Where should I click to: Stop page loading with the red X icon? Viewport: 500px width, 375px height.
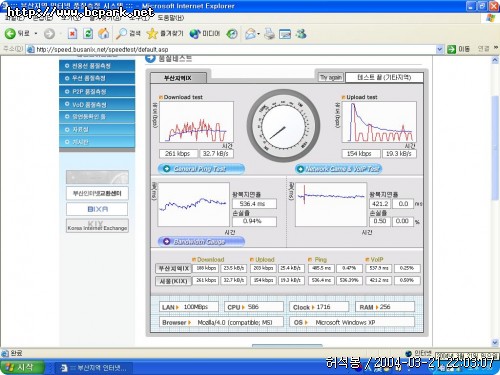72,33
